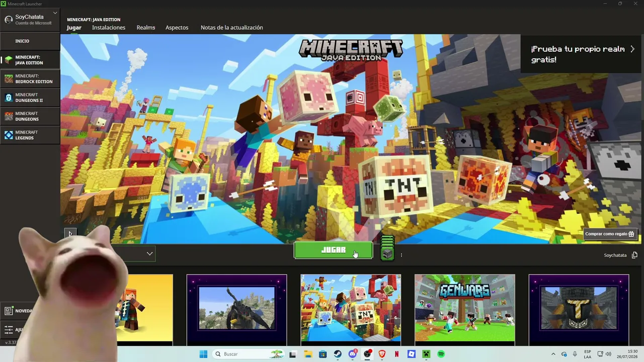Select Minecraft Dungeons in sidebar

[30, 116]
